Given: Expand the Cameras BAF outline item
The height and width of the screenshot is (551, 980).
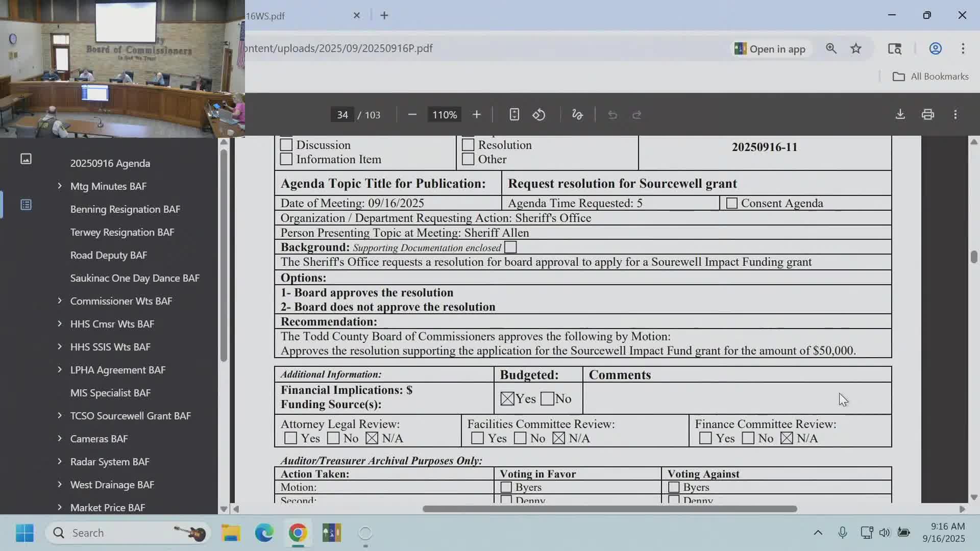Looking at the screenshot, I should [x=60, y=439].
